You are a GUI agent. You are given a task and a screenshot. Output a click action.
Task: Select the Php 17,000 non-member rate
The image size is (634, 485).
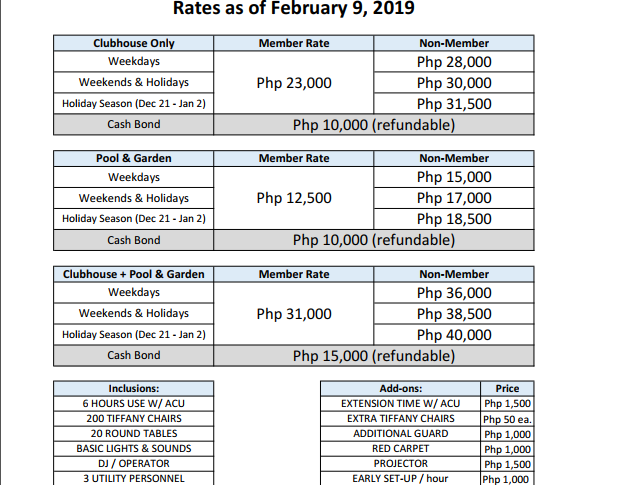454,198
